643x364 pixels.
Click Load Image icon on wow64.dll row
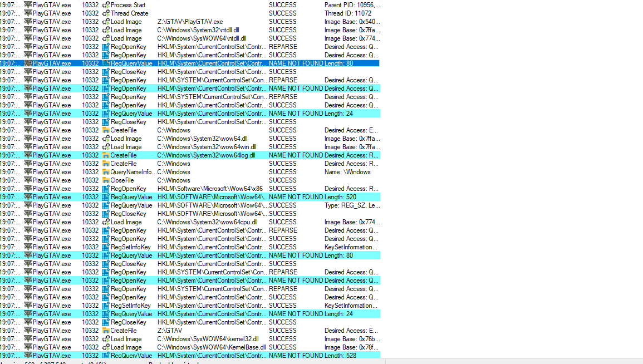(106, 139)
